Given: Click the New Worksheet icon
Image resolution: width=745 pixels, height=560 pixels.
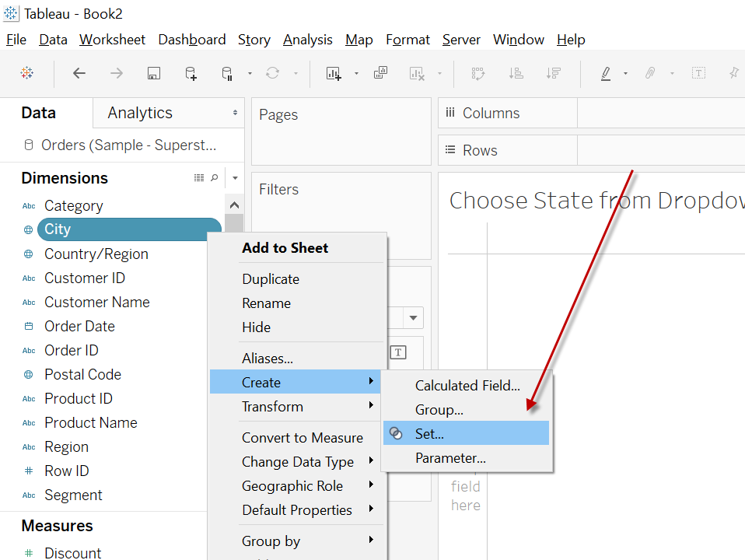Looking at the screenshot, I should (334, 73).
